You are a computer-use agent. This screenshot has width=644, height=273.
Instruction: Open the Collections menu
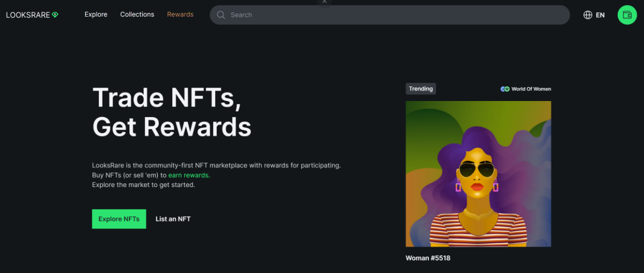pos(137,15)
